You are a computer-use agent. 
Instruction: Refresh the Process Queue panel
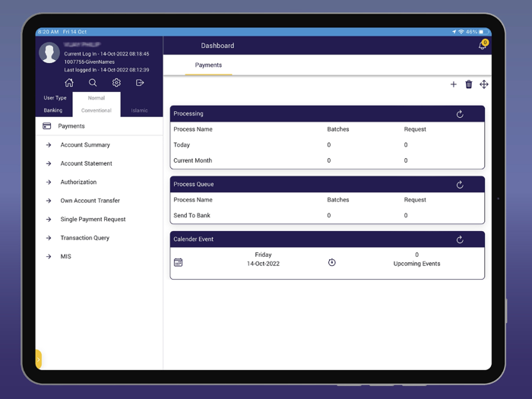(x=460, y=185)
